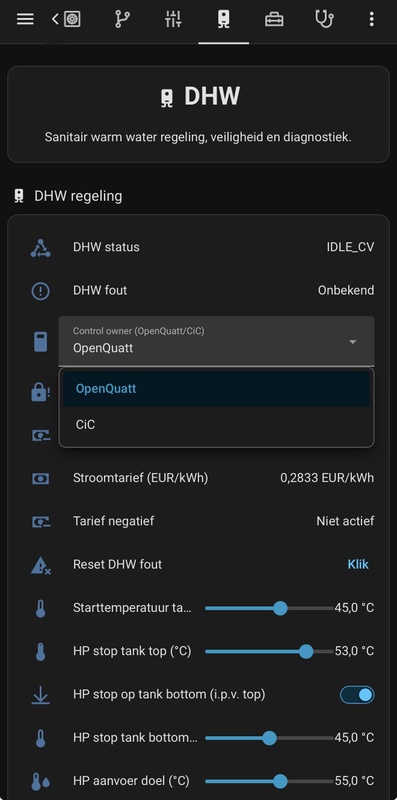Image resolution: width=397 pixels, height=800 pixels.
Task: Click the DHW fout alert circle icon
Action: (40, 291)
